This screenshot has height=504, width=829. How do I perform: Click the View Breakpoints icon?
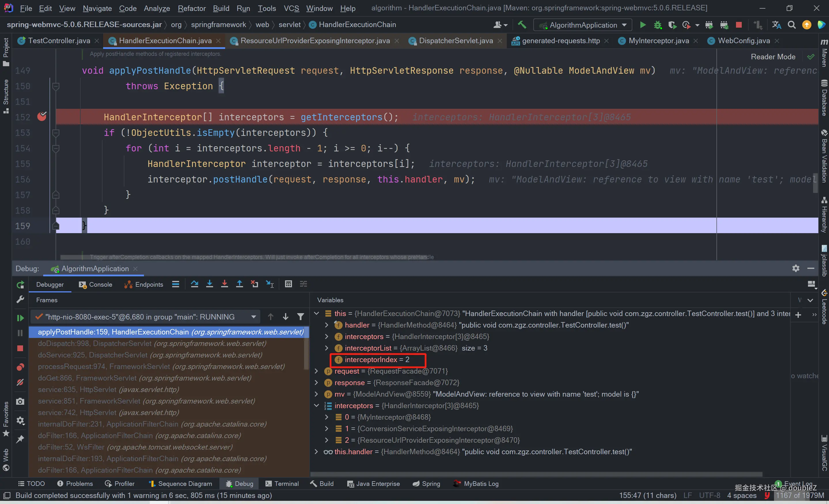click(20, 367)
